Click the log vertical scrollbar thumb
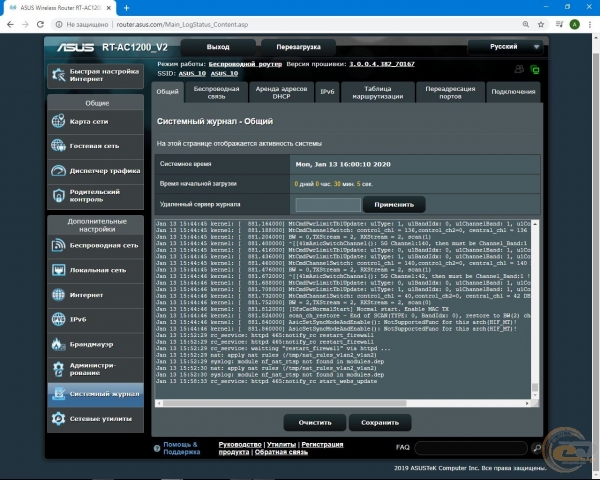The height and width of the screenshot is (480, 600). [535, 387]
